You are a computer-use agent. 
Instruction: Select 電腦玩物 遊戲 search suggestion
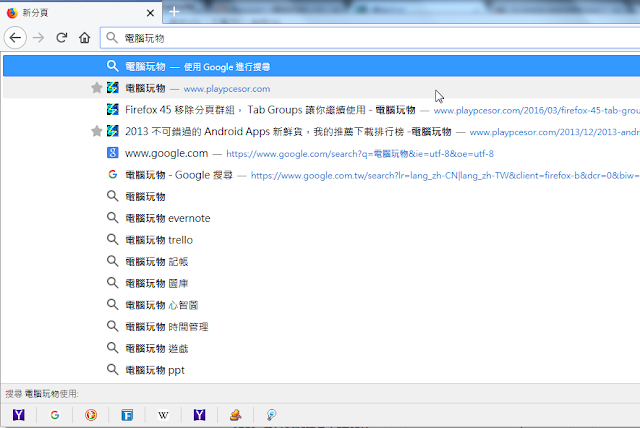[x=321, y=348]
